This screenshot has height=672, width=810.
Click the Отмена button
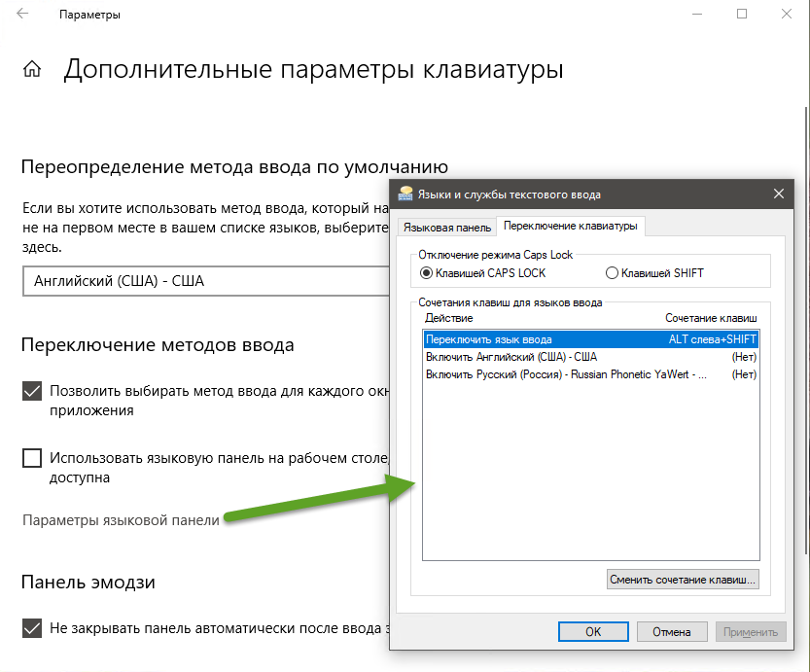point(671,631)
